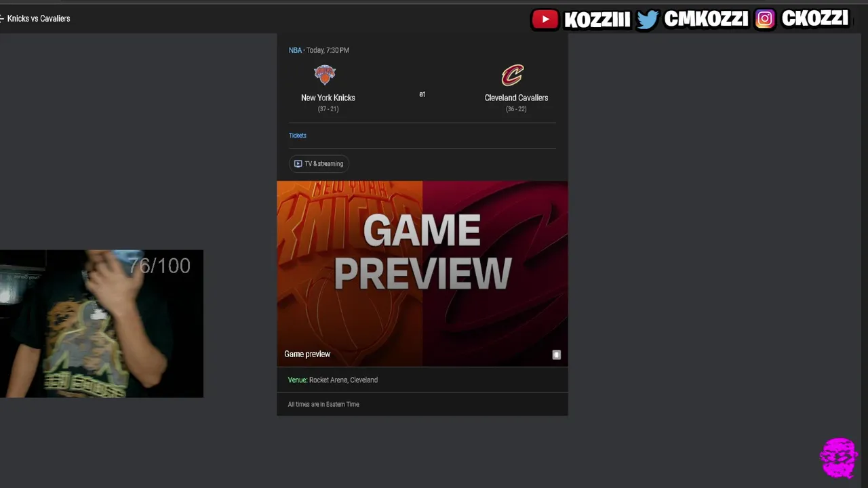Click the Cleveland Cavaliers logo
Viewport: 868px width, 488px height.
point(513,75)
